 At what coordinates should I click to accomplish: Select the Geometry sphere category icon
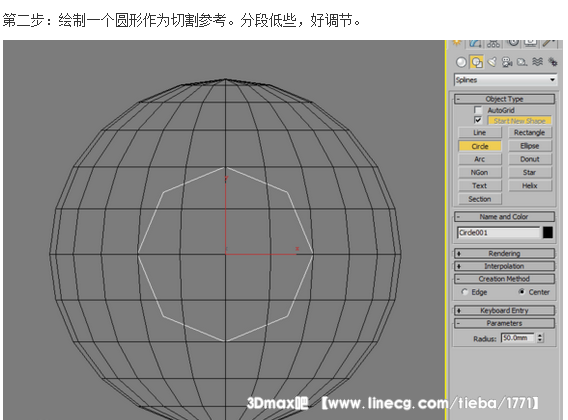[x=461, y=62]
